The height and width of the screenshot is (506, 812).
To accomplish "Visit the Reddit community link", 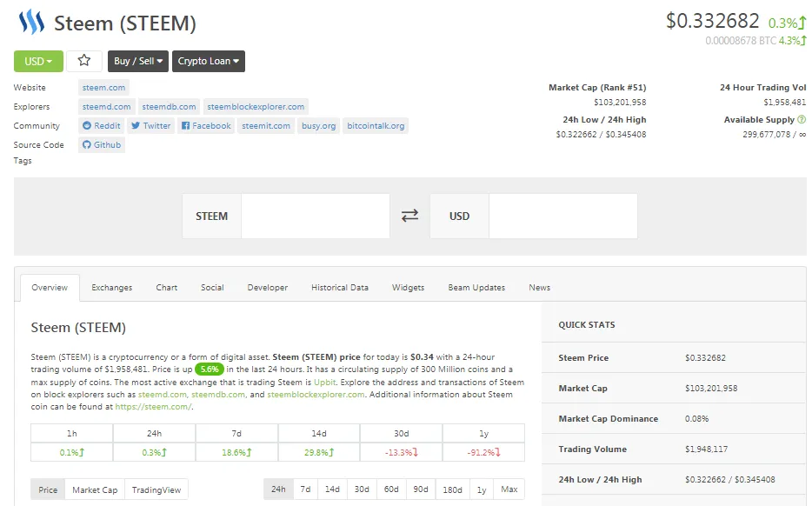I will [102, 126].
